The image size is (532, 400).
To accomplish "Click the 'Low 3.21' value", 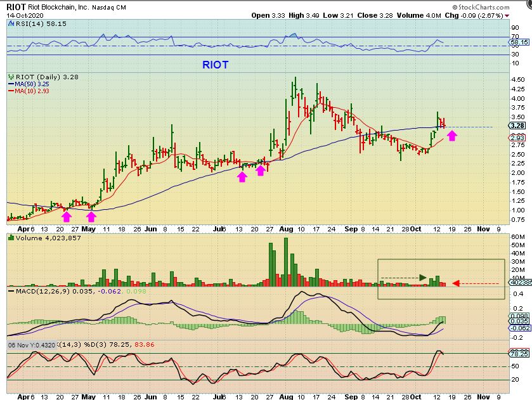I will [338, 16].
